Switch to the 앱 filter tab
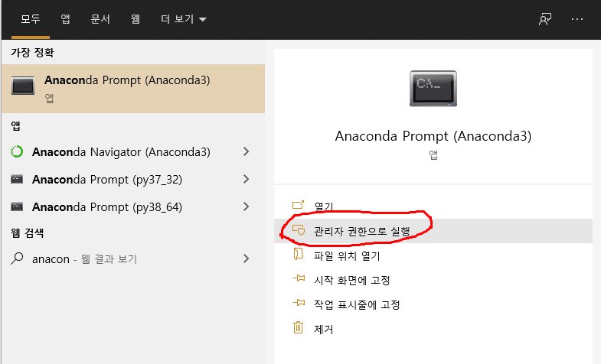This screenshot has width=601, height=364. tap(66, 19)
